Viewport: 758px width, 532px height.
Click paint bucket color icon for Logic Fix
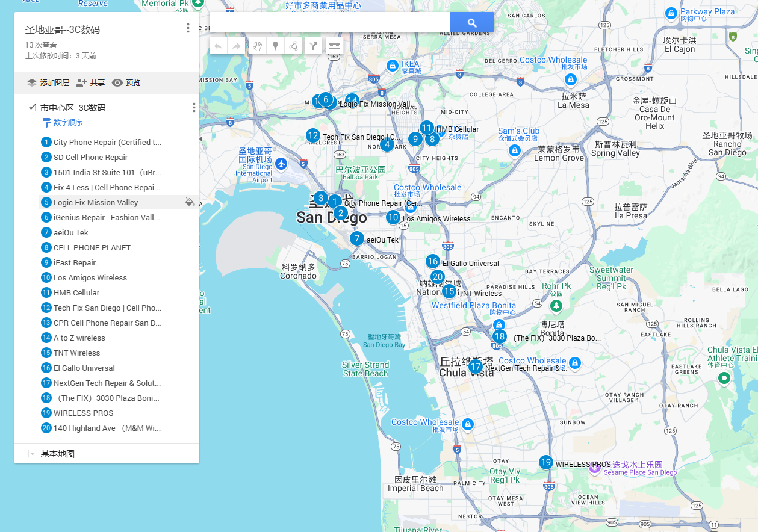click(190, 203)
